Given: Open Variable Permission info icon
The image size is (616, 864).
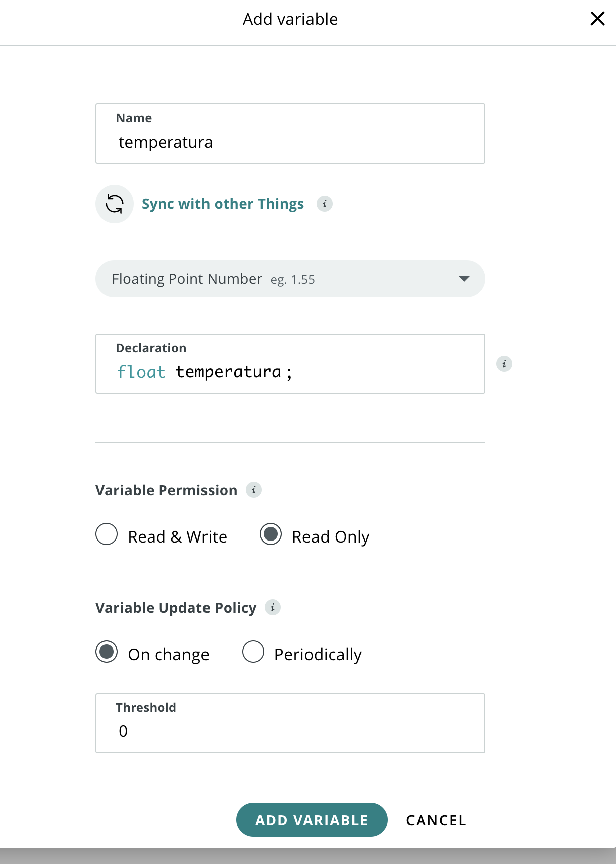Looking at the screenshot, I should [254, 490].
